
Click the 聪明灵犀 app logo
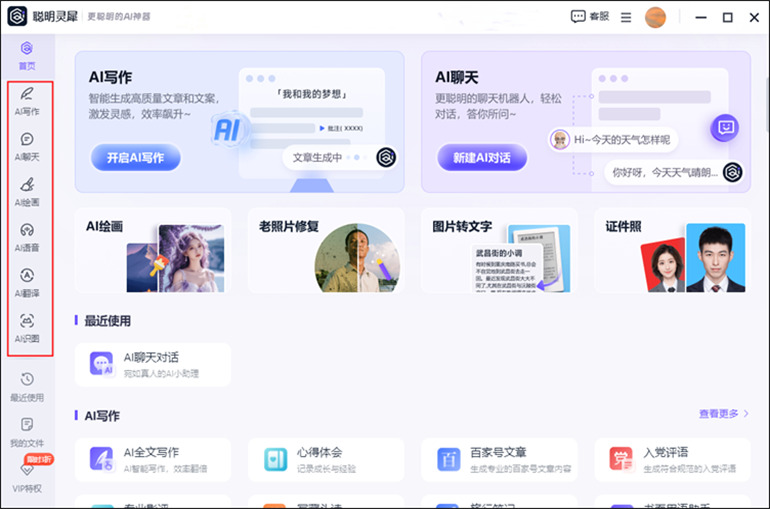tap(17, 16)
